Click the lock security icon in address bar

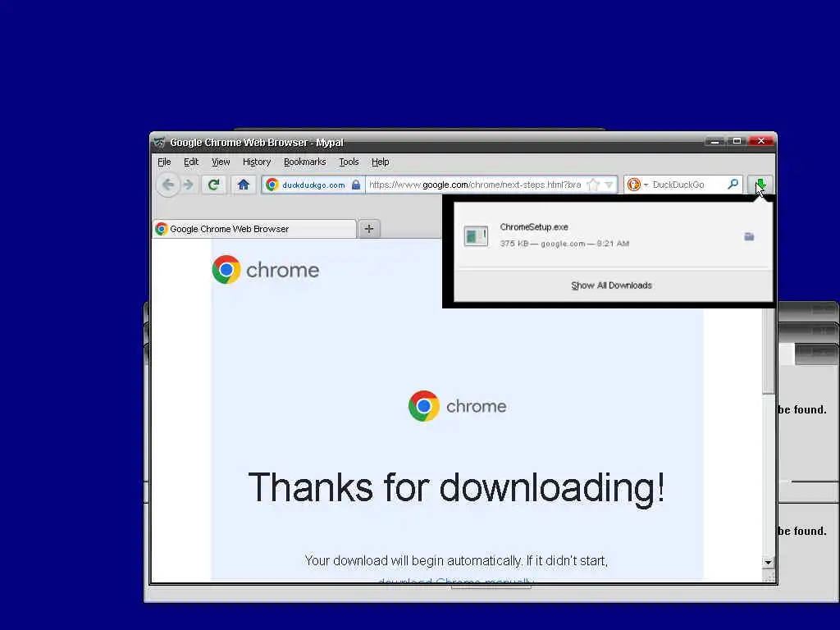[x=356, y=185]
